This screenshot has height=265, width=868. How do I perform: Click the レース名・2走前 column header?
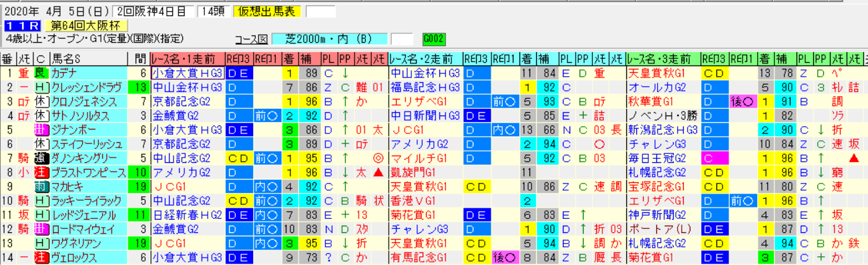[425, 58]
